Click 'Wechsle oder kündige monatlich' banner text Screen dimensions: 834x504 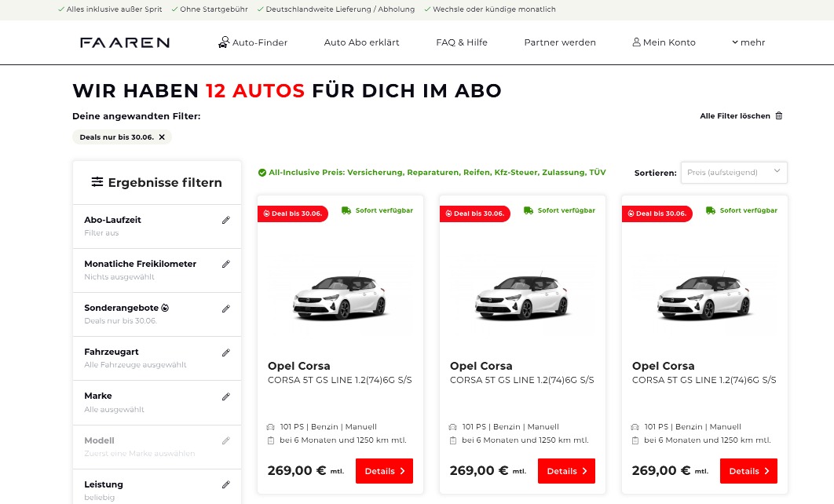(x=494, y=9)
